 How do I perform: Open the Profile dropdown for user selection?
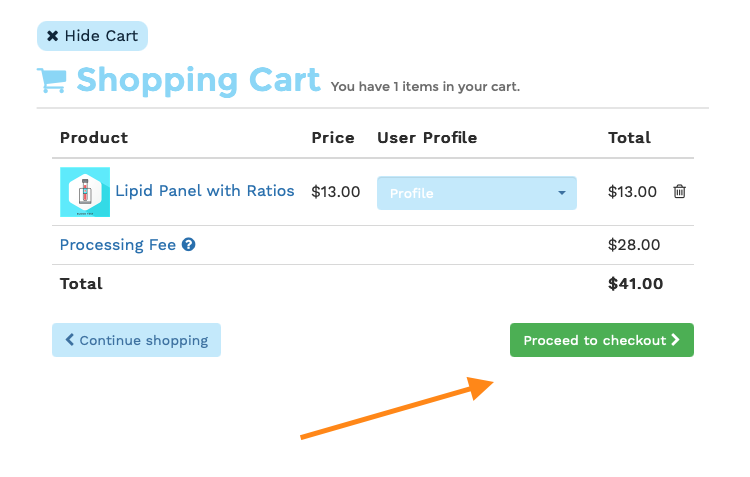[476, 193]
